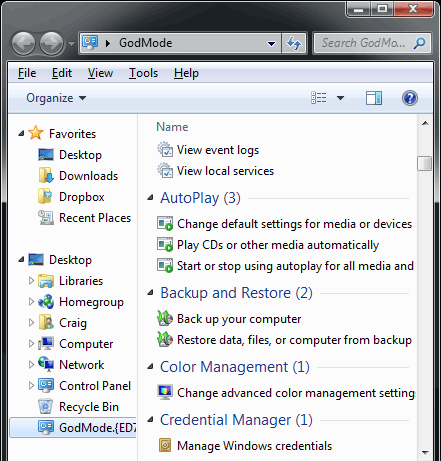Click the refresh button beside address bar
Viewport: 441px width, 461px height.
pos(294,43)
